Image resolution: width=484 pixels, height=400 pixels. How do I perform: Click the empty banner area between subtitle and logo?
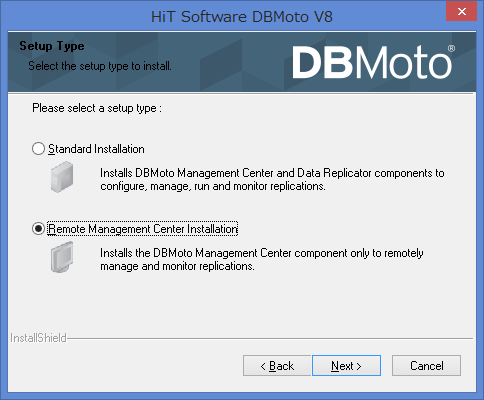[230, 63]
